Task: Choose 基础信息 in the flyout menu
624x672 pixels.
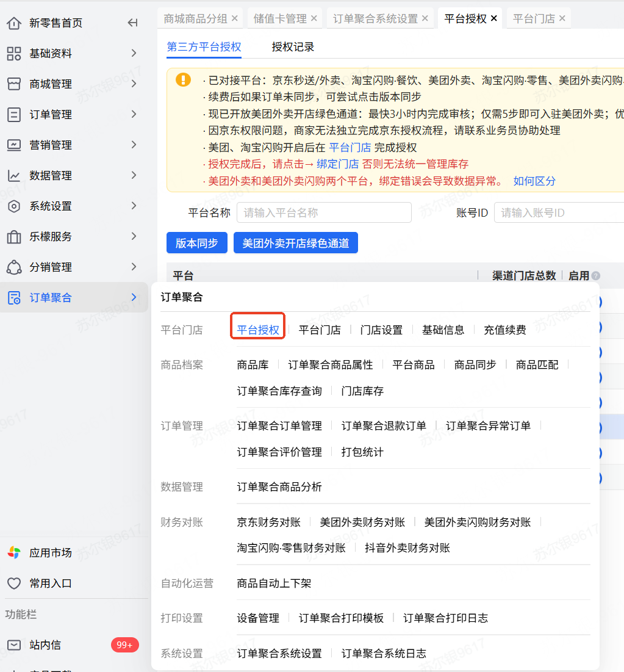Action: coord(443,330)
